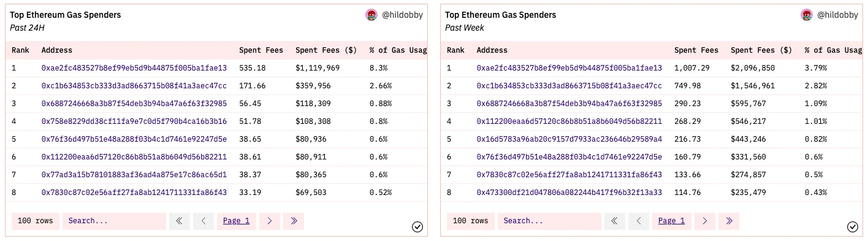Open rank 1 address 0xae2fc4... in Past 24H table
This screenshot has width=868, height=241.
(x=134, y=68)
